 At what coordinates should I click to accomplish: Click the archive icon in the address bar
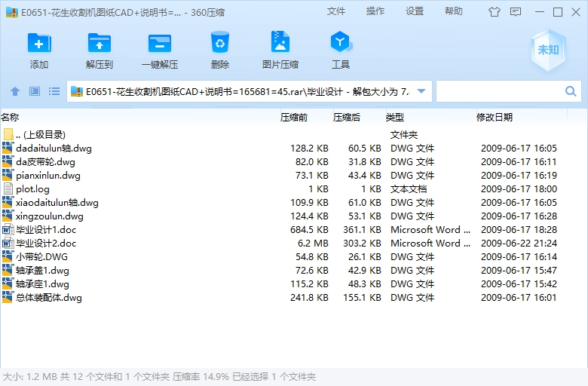(x=76, y=91)
